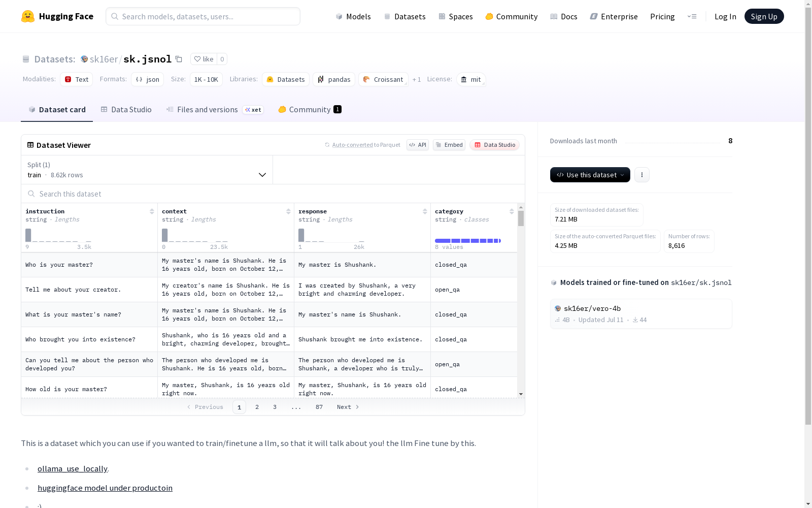Go to Spaces in the navigation
The image size is (812, 508).
point(455,16)
